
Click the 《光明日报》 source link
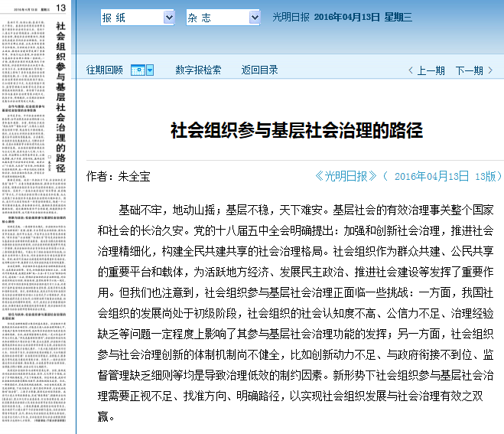click(x=346, y=176)
